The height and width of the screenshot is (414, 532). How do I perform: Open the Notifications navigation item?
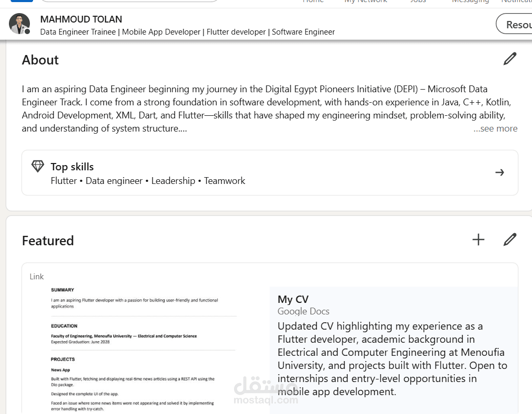point(516,2)
